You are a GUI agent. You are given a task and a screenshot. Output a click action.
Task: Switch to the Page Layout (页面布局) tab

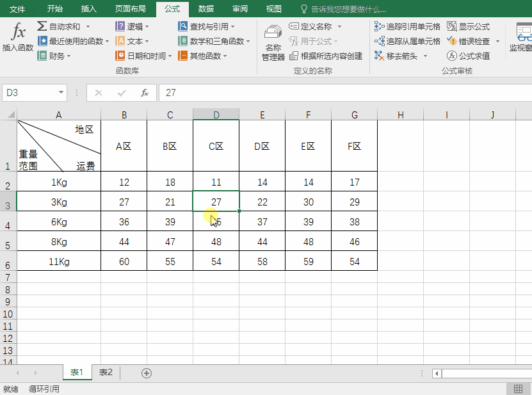131,9
